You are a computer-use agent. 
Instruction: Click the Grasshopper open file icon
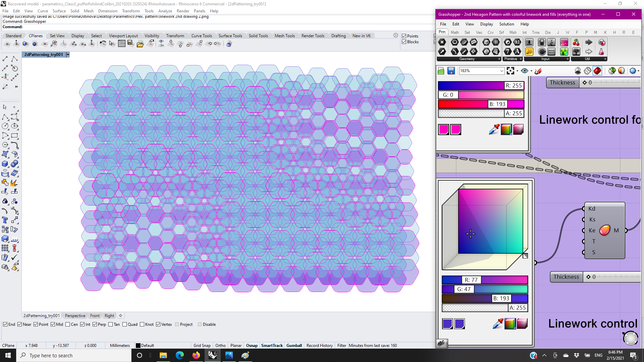tap(441, 71)
